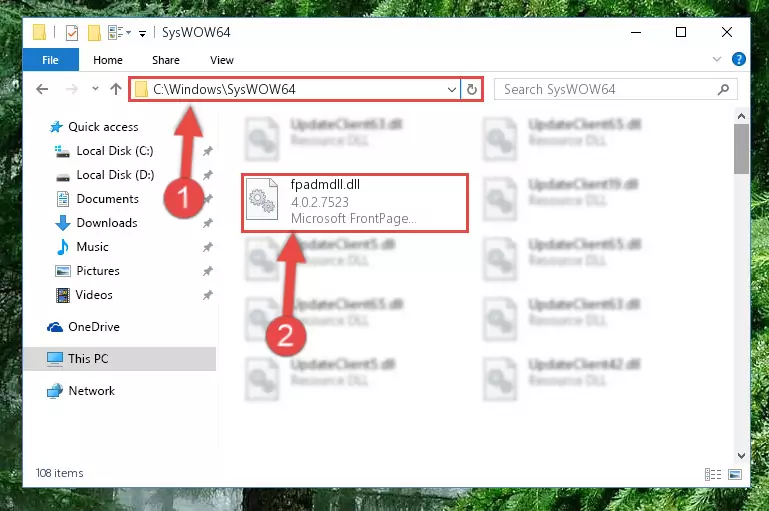769x511 pixels.
Task: Expand the ribbon with the chevron
Action: tap(717, 59)
